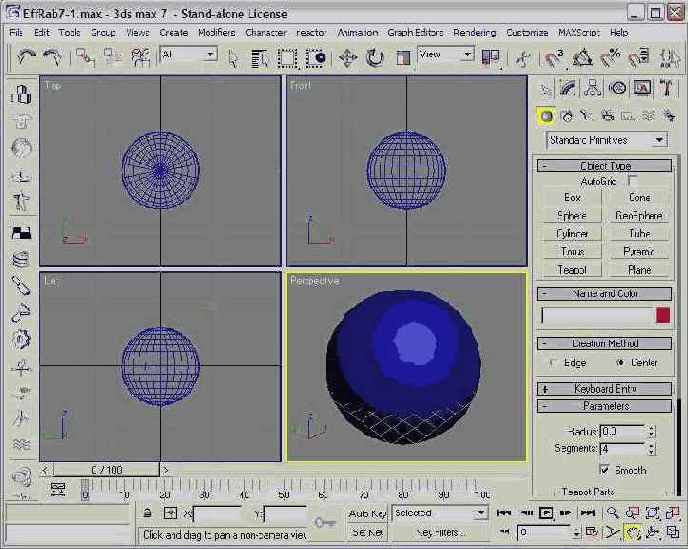Activate the Select and Rotate tool
The width and height of the screenshot is (688, 549).
375,58
